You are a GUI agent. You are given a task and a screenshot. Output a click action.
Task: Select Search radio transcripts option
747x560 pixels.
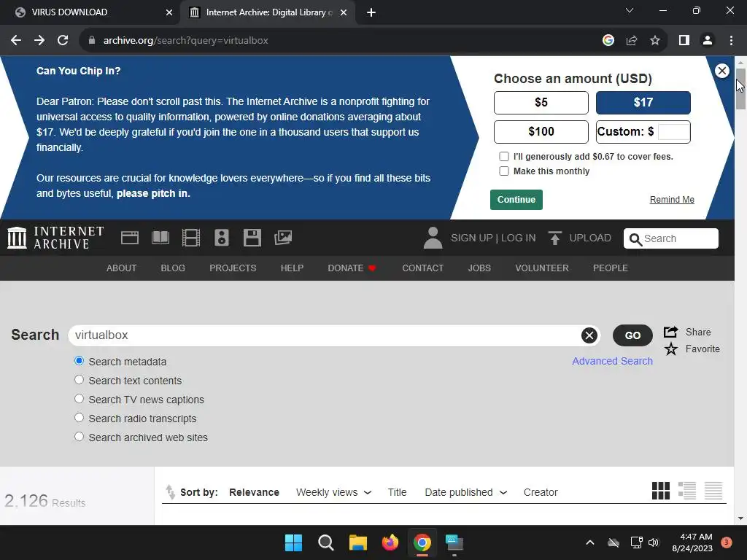(x=79, y=418)
